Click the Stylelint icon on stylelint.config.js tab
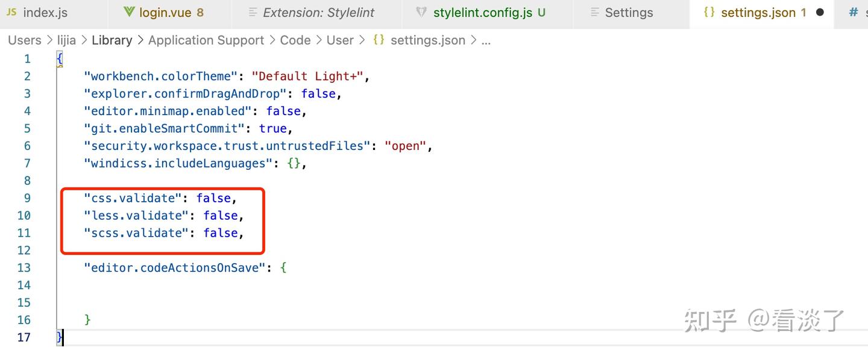Viewport: 868px width, 356px height. tap(421, 12)
